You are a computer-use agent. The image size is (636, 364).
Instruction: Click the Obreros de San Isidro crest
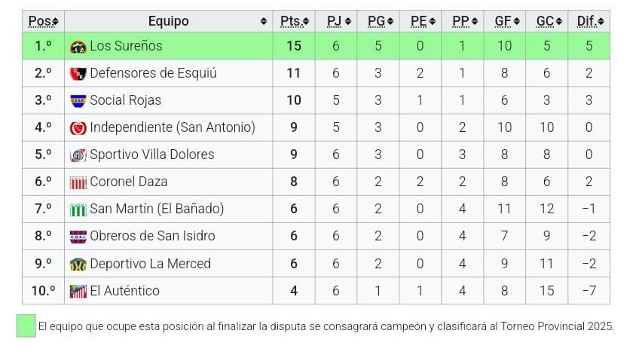click(x=78, y=237)
